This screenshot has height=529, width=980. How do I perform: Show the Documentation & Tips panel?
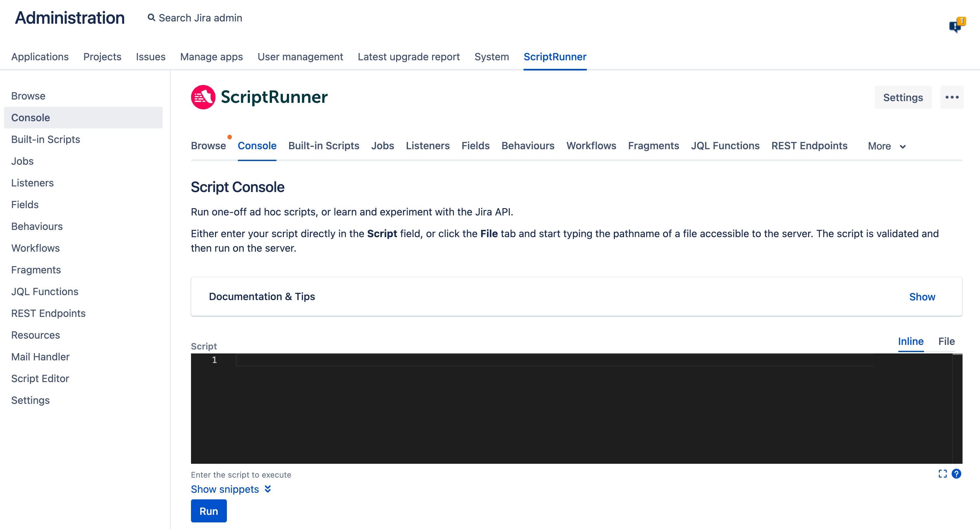point(922,297)
